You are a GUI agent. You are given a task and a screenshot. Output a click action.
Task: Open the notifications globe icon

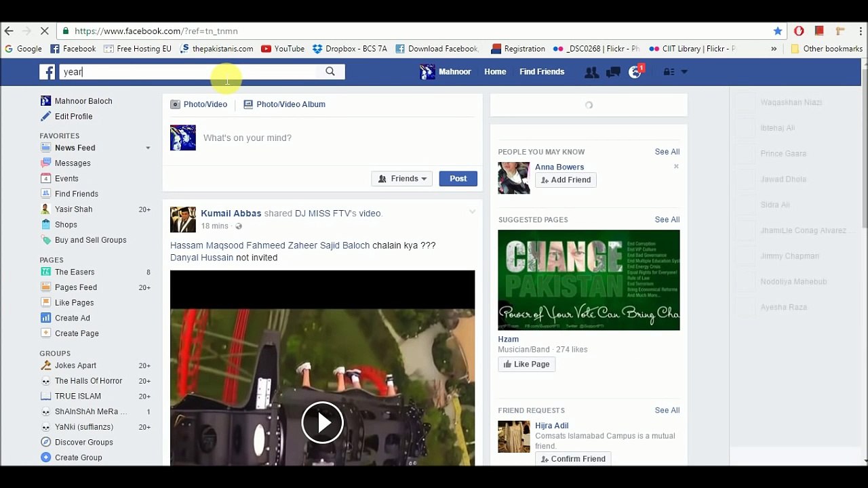[635, 72]
